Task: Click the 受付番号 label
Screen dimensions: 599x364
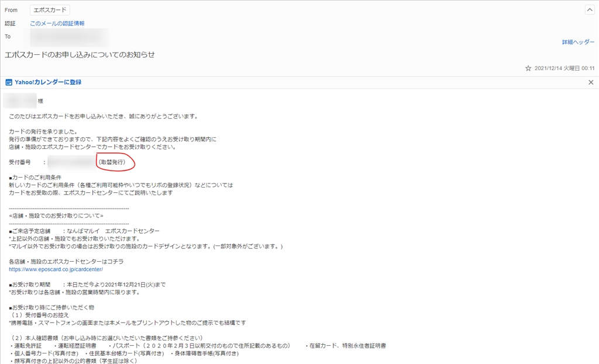Action: 20,162
